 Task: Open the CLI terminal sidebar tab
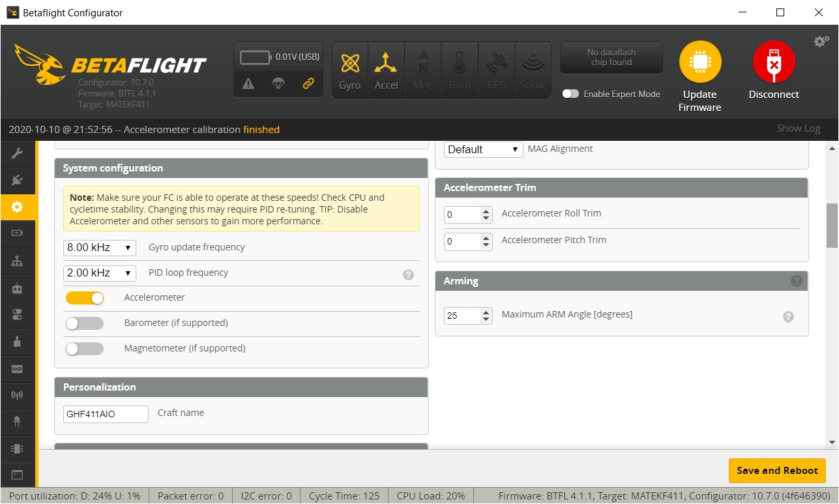[18, 475]
